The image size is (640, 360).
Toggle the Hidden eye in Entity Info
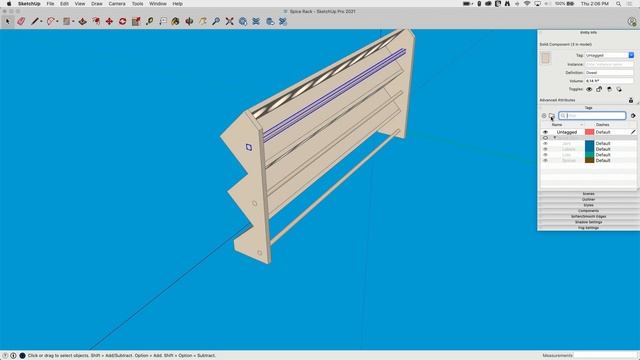pyautogui.click(x=589, y=89)
